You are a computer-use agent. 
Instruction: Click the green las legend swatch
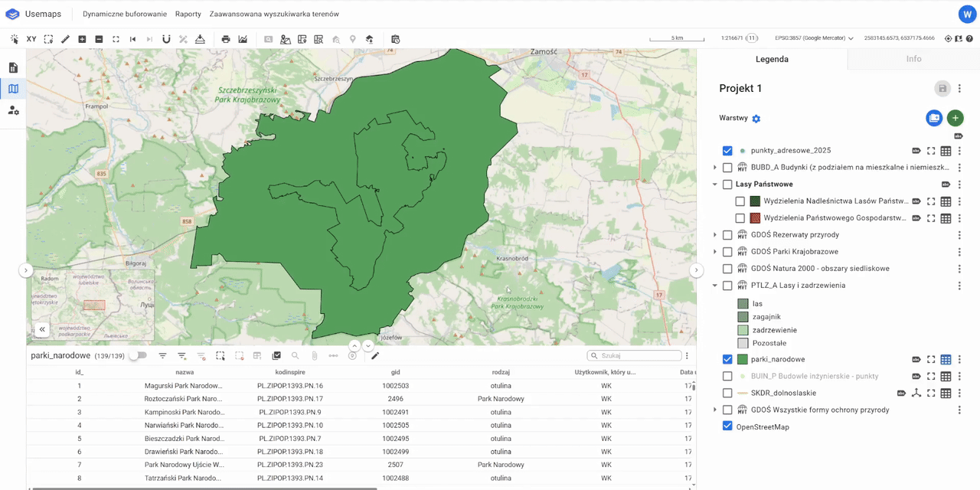pos(743,304)
